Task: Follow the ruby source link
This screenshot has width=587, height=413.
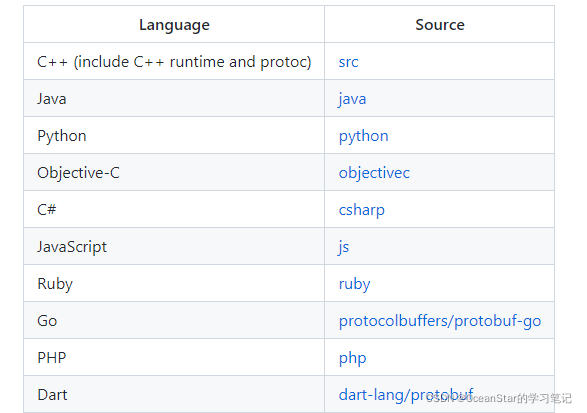Action: click(354, 284)
